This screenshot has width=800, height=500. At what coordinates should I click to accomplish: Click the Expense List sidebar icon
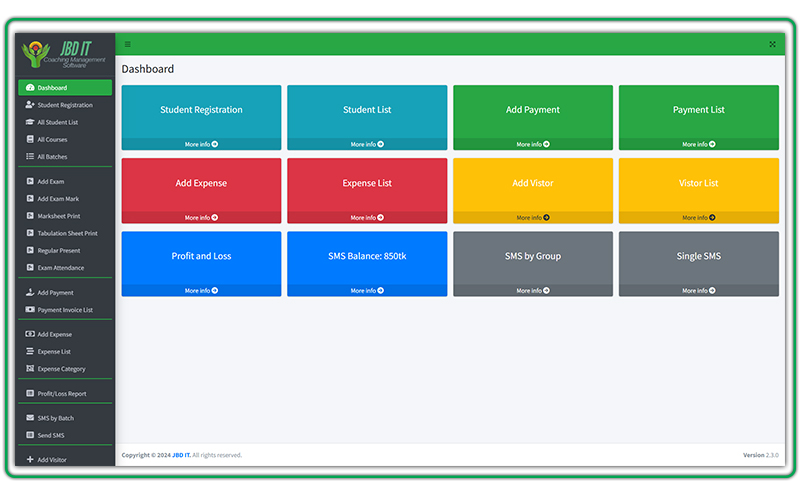[30, 352]
